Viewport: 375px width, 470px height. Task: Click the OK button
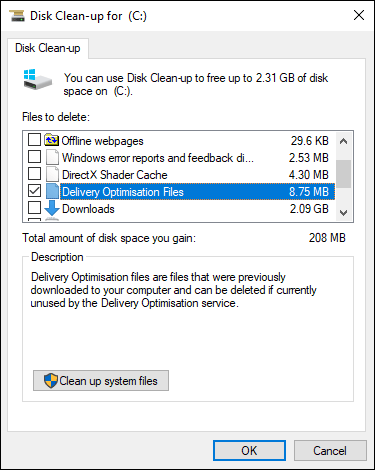(x=249, y=451)
